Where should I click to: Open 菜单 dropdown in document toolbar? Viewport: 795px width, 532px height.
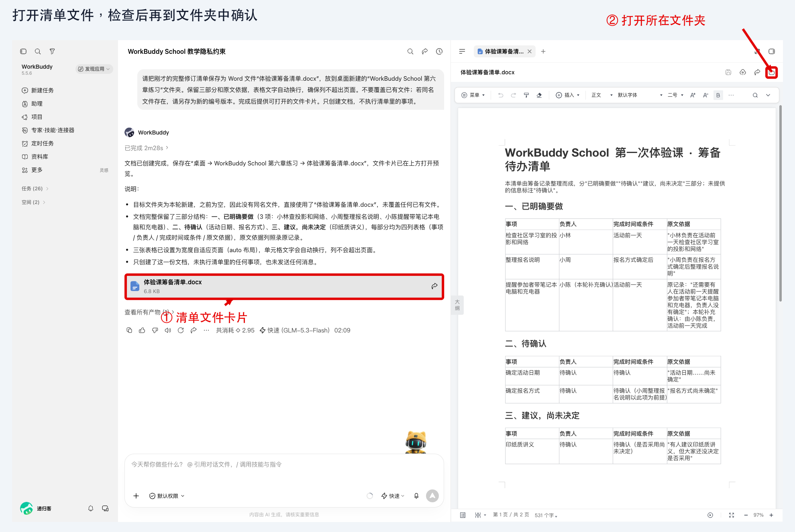click(473, 95)
